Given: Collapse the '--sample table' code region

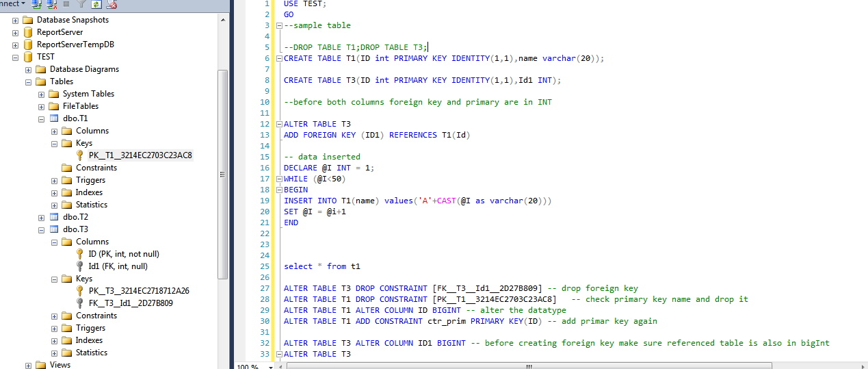Looking at the screenshot, I should (x=278, y=25).
